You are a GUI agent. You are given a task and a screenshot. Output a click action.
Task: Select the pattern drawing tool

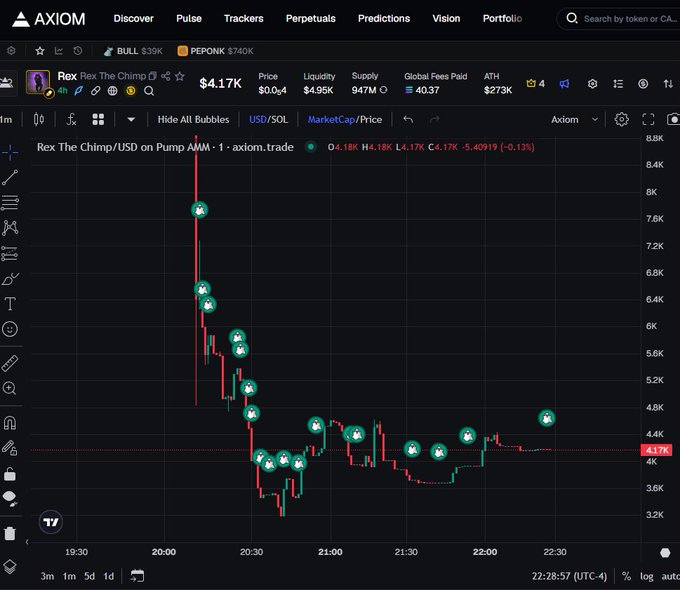pyautogui.click(x=10, y=228)
